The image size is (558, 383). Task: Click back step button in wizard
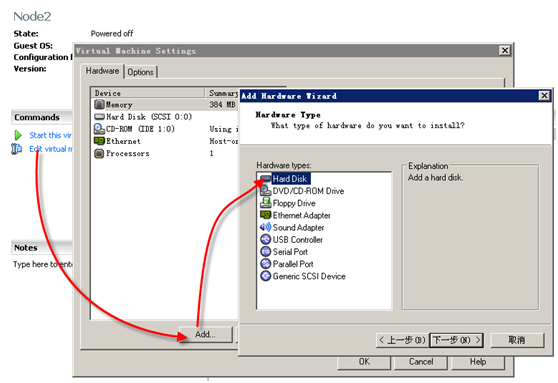(402, 340)
